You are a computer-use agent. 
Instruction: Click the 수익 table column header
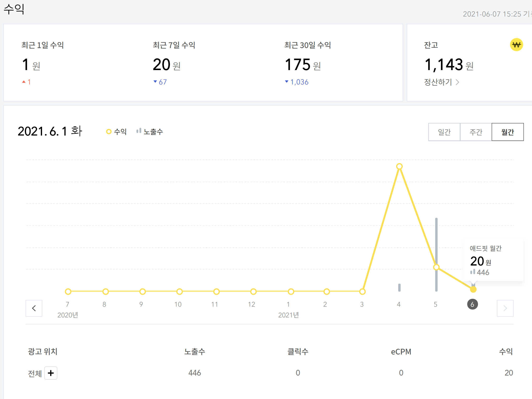pyautogui.click(x=506, y=352)
